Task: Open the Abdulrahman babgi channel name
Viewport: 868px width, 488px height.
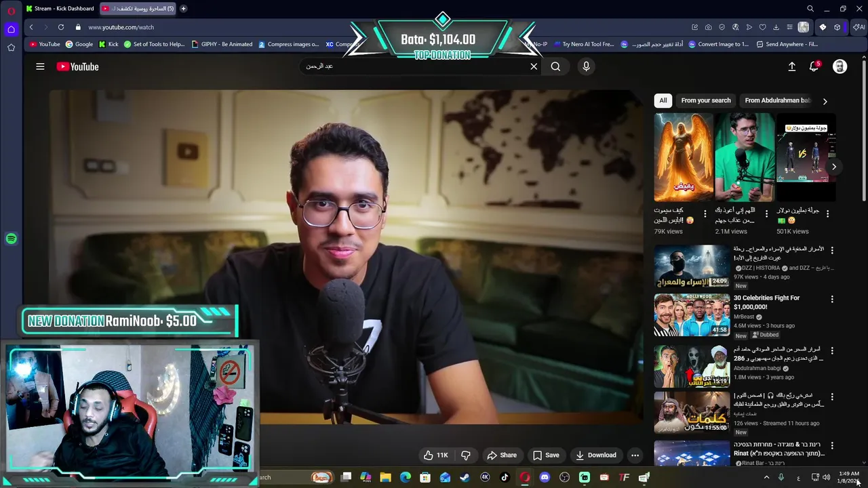Action: point(757,369)
